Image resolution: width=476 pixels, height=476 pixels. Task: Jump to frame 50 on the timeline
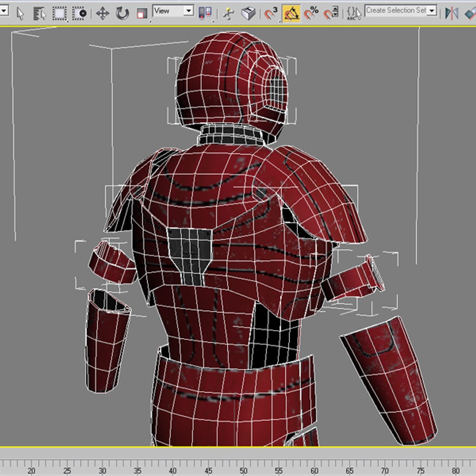tap(243, 470)
